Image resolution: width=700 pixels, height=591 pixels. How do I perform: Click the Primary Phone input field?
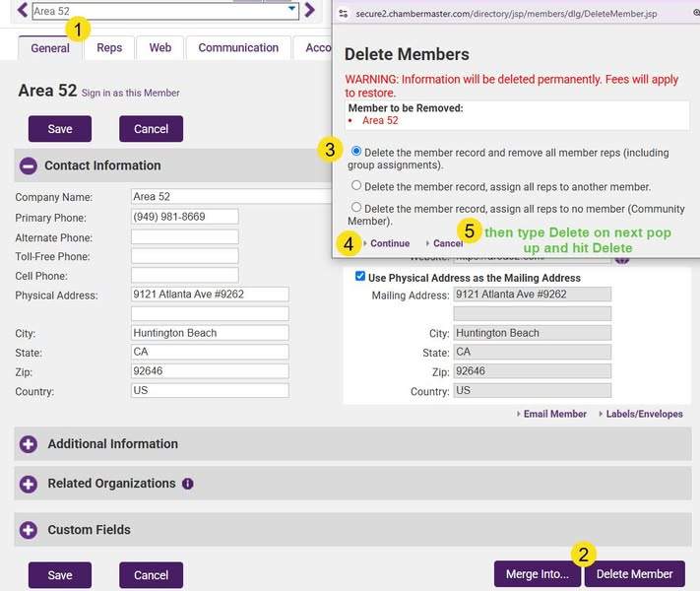[184, 217]
